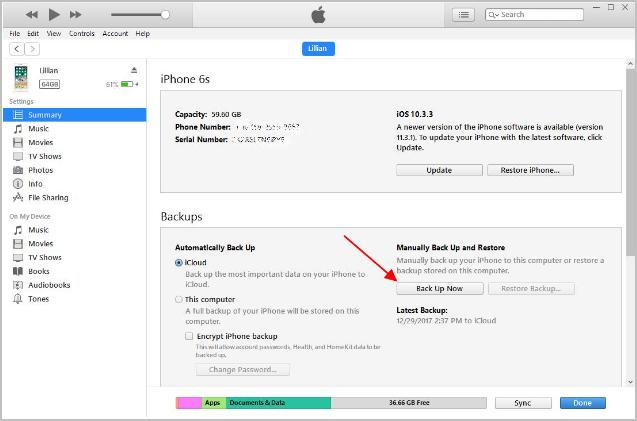Click the 36.66 GB Free segment
This screenshot has height=421, width=637.
(409, 403)
